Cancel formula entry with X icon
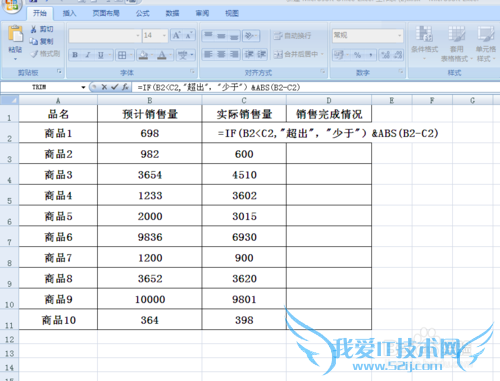Viewport: 500px width, 381px height. coord(104,87)
